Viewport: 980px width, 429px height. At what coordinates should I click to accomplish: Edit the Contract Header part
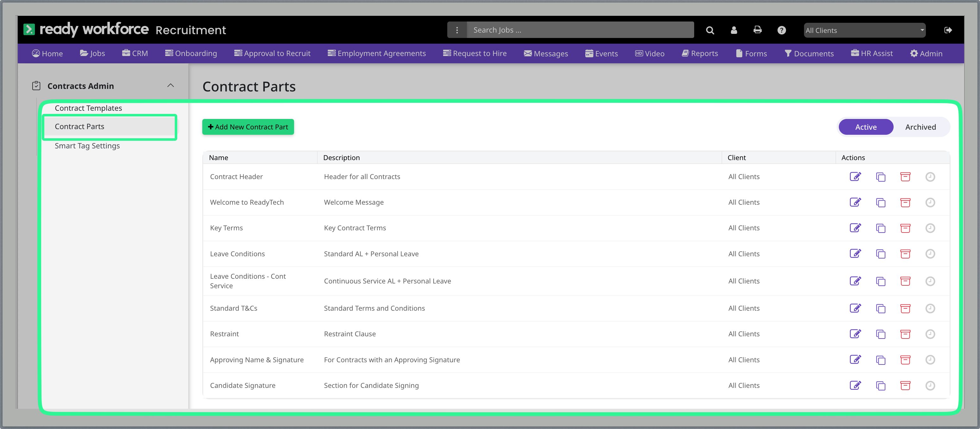(855, 177)
